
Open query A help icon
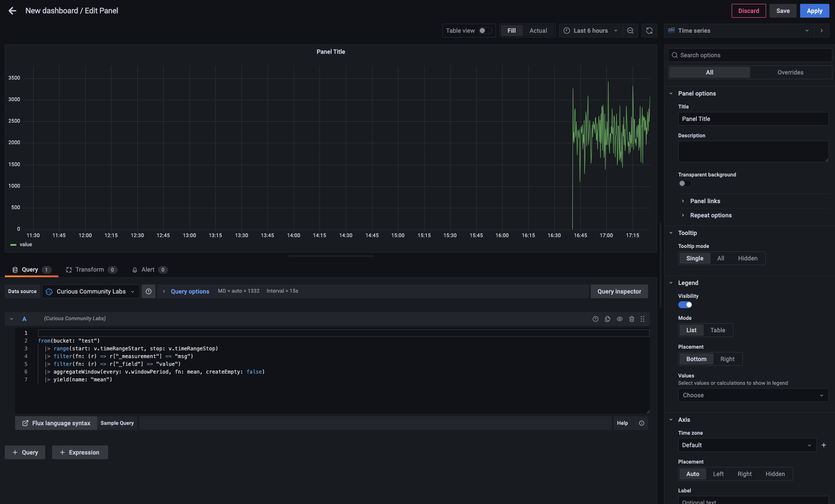pyautogui.click(x=596, y=318)
